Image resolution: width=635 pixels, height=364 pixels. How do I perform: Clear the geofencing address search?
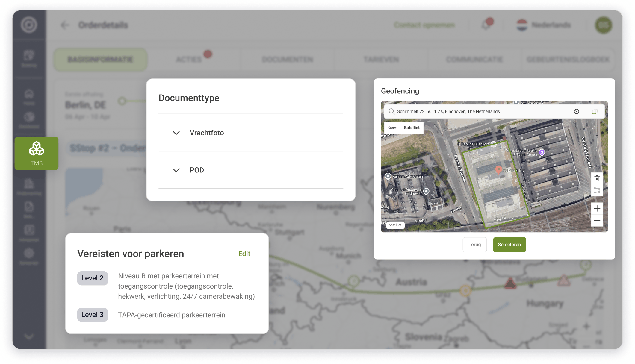[x=576, y=111]
